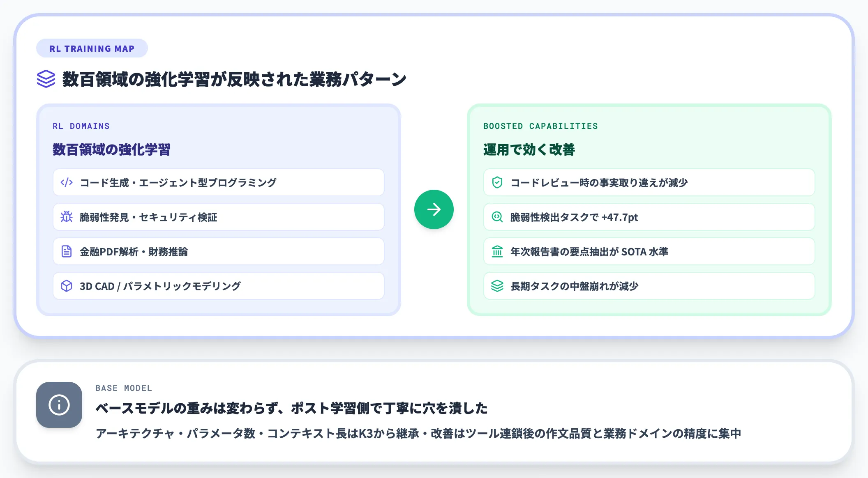Click the bank building icon in 年次報告書 row
The height and width of the screenshot is (478, 868).
tap(497, 251)
